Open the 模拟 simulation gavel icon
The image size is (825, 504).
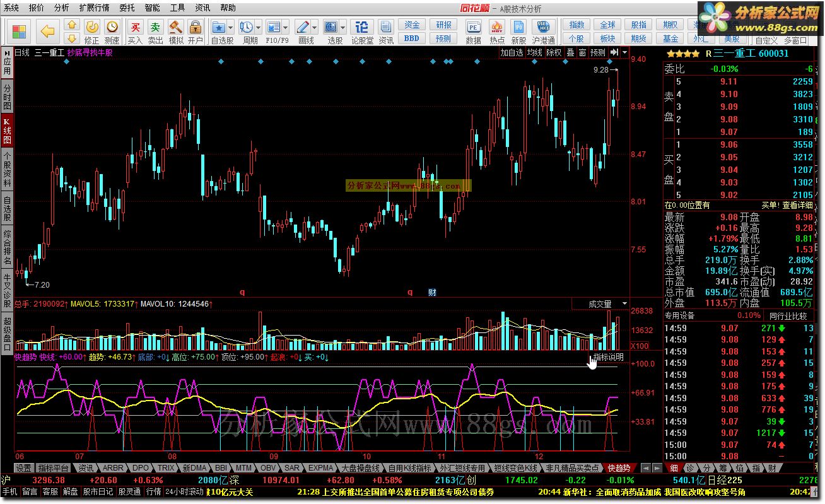[x=175, y=26]
